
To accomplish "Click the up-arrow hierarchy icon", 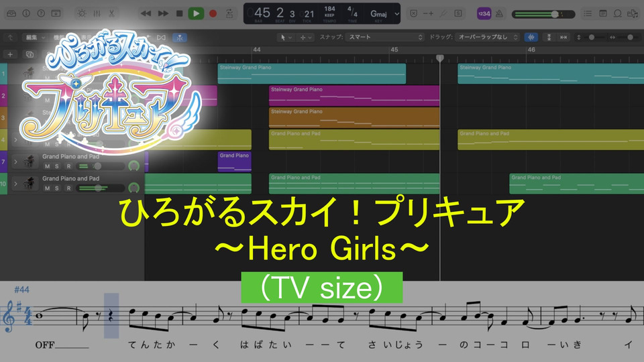I will coord(10,38).
